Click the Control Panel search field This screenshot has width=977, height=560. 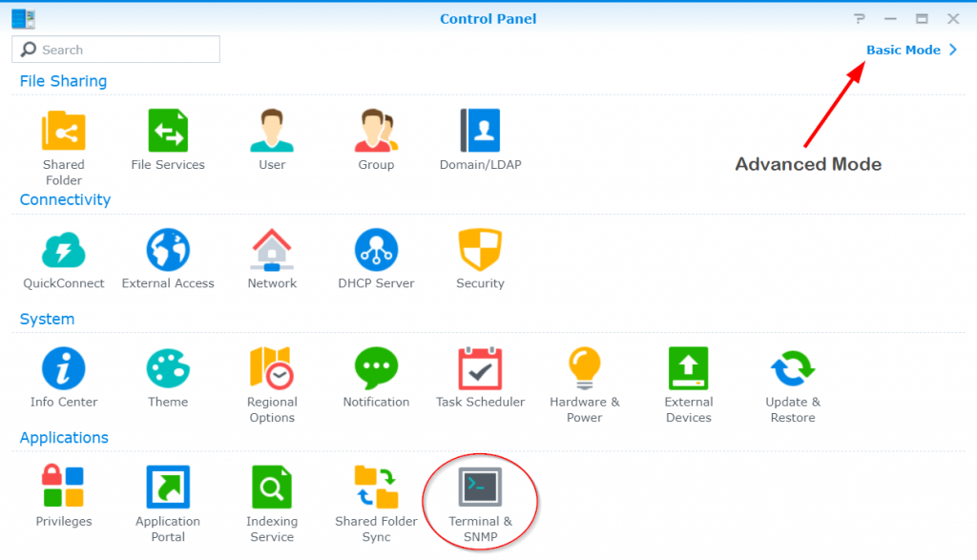click(114, 49)
